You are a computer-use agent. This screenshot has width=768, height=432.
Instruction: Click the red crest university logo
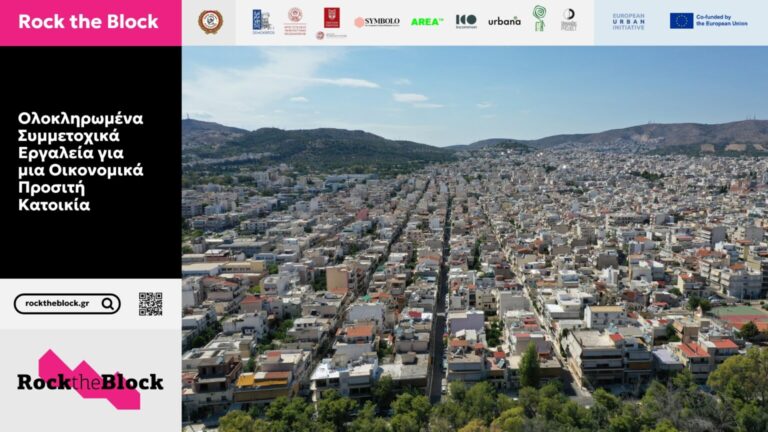coord(331,16)
